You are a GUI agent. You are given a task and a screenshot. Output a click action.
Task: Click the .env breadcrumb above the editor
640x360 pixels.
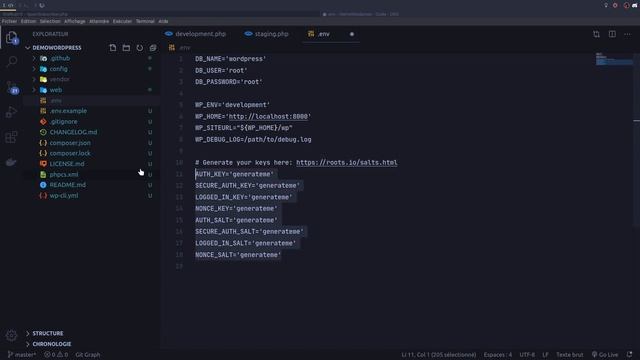click(x=180, y=48)
